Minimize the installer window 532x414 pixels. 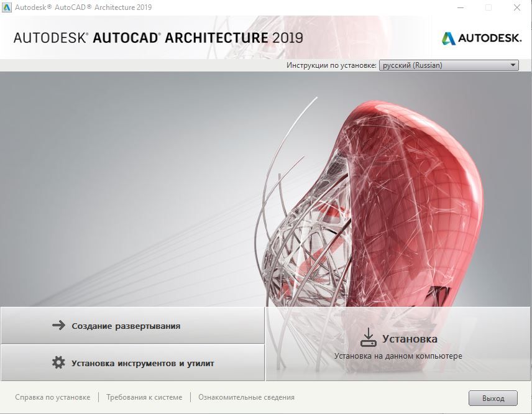pos(461,7)
